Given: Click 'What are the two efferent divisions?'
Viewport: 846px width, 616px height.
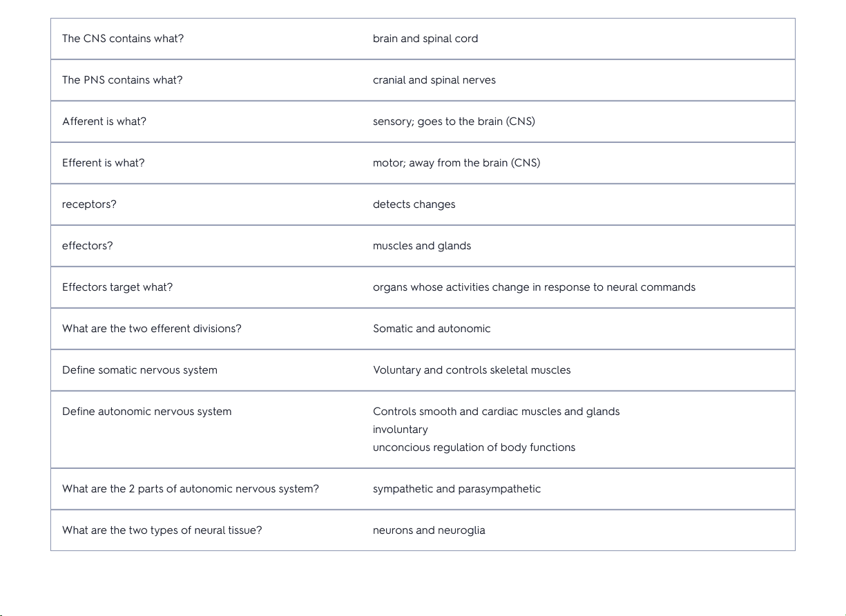Looking at the screenshot, I should pos(152,329).
